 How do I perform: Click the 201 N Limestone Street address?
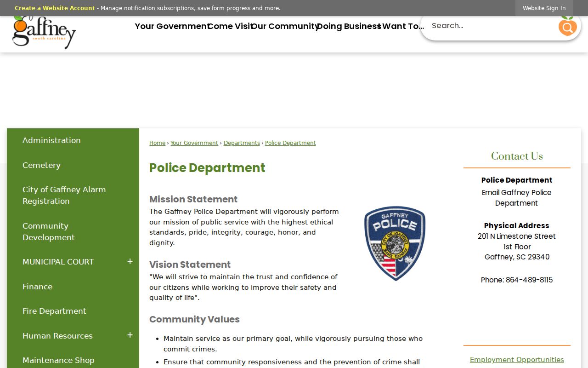[x=517, y=236]
